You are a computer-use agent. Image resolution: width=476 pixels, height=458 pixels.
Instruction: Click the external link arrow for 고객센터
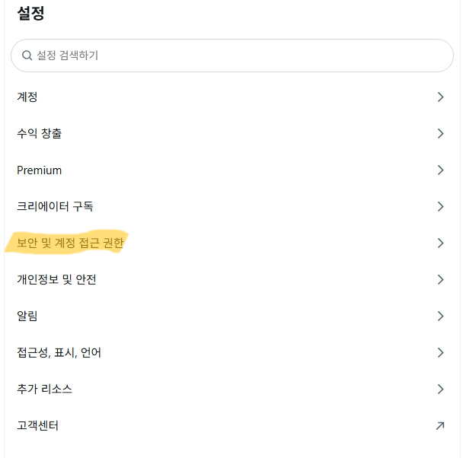click(x=440, y=426)
